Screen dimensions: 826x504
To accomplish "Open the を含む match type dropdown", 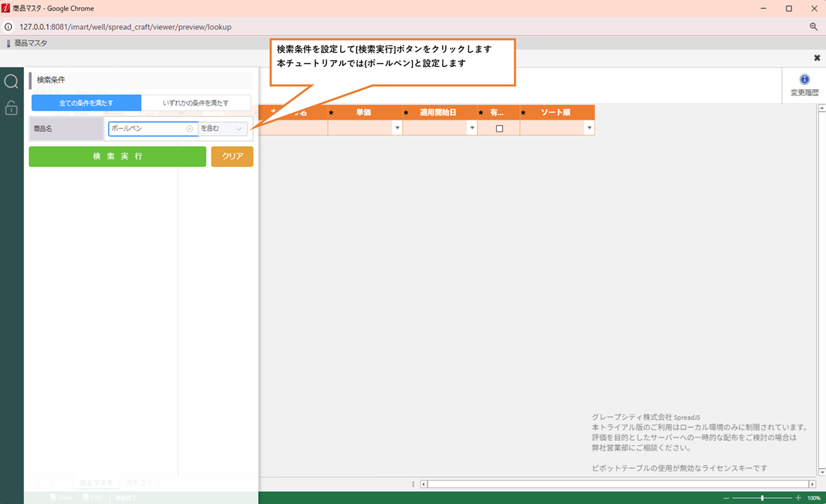I will point(222,129).
